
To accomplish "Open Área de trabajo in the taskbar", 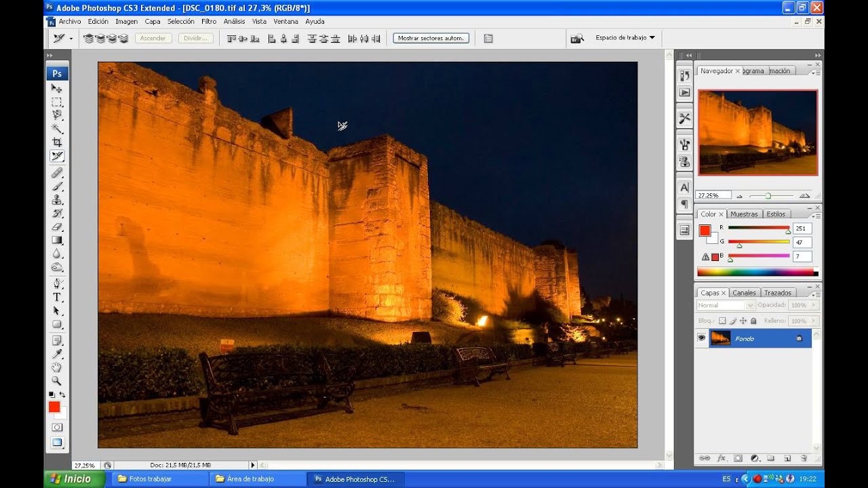I will click(257, 479).
